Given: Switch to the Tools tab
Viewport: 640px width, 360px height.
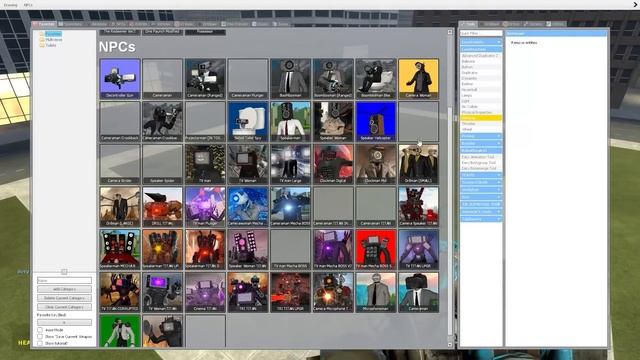Looking at the screenshot, I should [x=468, y=24].
